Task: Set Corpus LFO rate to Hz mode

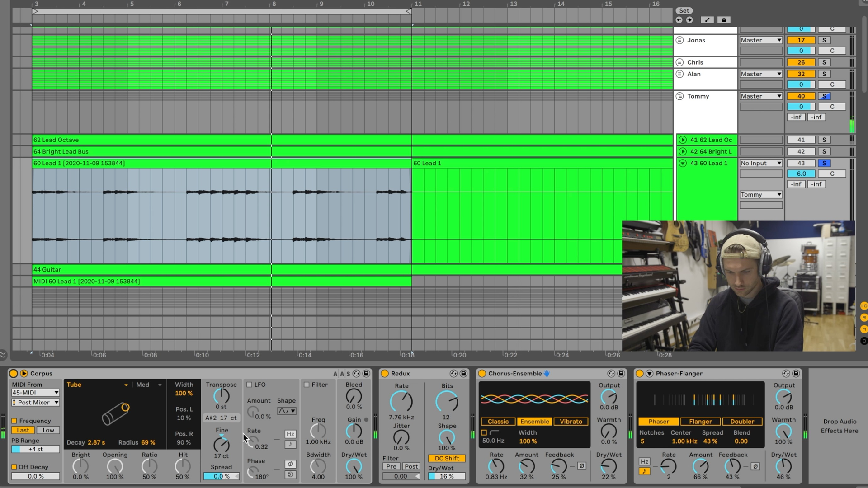Action: click(290, 434)
